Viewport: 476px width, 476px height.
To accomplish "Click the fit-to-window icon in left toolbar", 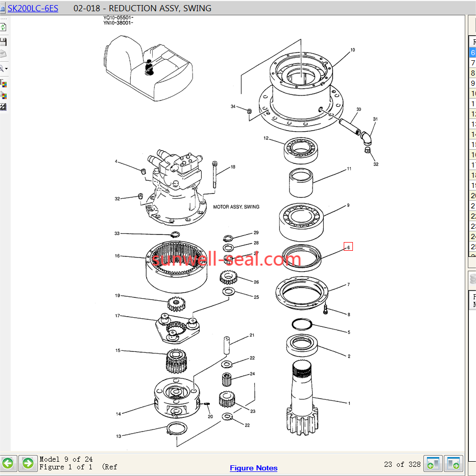I will point(3,107).
